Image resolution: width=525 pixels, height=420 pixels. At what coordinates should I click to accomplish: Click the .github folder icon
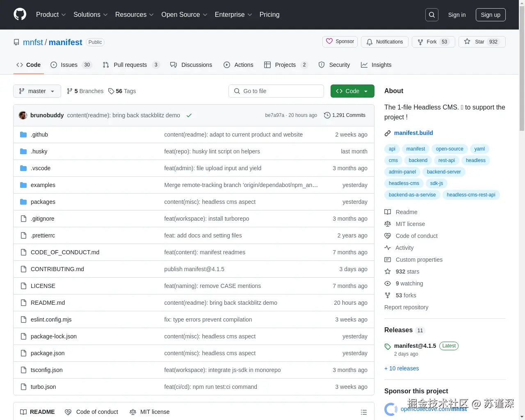tap(23, 135)
